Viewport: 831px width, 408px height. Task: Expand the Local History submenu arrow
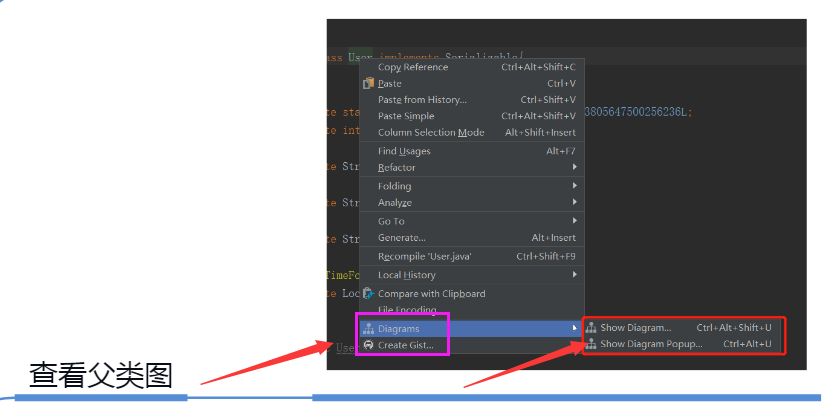pos(574,274)
